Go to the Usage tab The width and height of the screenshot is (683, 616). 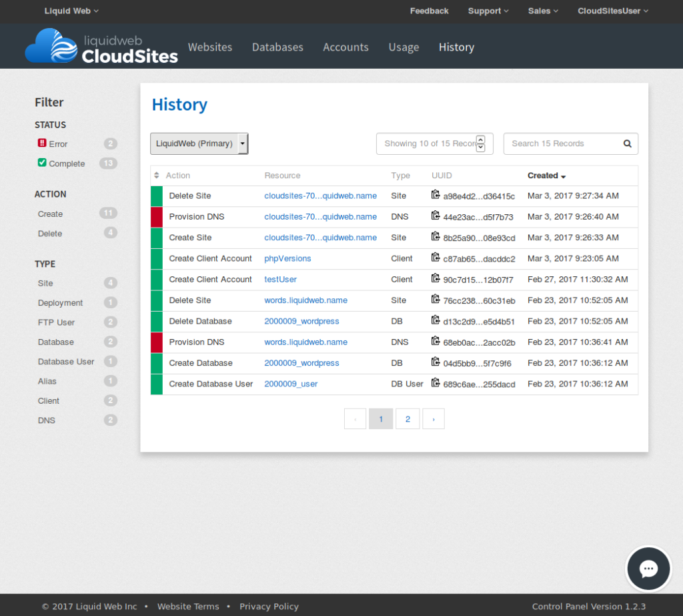point(404,47)
